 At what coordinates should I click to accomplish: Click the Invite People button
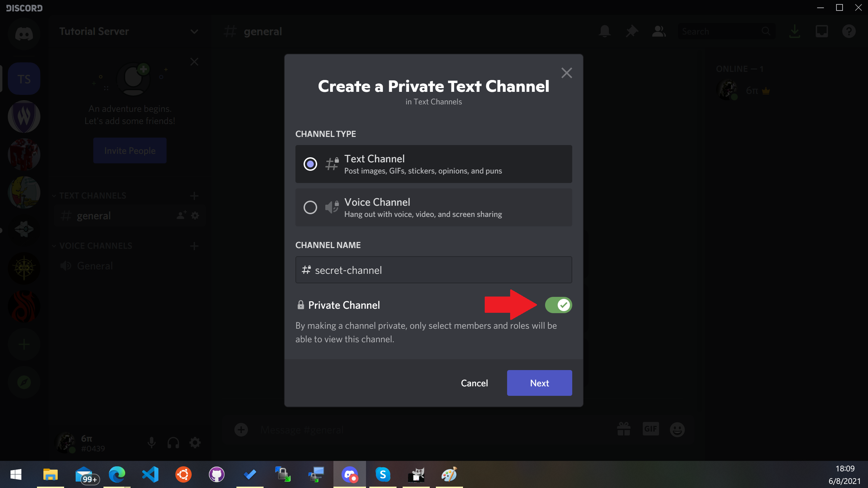tap(130, 150)
